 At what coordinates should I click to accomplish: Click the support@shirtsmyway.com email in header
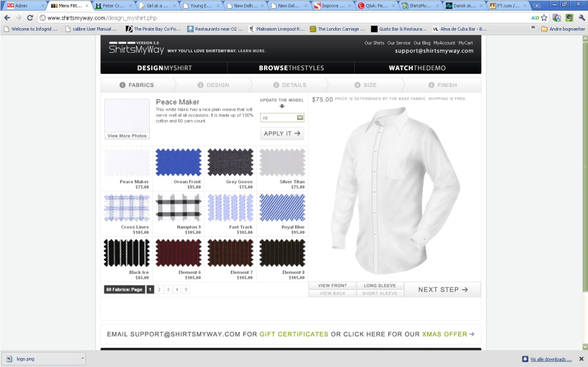coord(434,51)
